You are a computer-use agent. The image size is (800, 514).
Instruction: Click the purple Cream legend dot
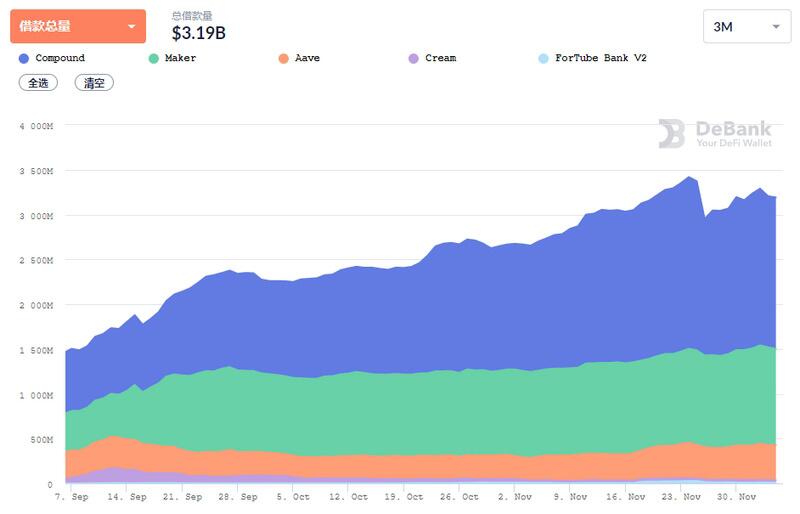414,59
